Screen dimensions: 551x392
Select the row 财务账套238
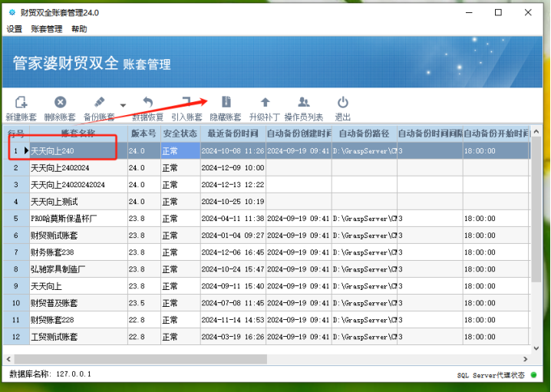(x=266, y=252)
